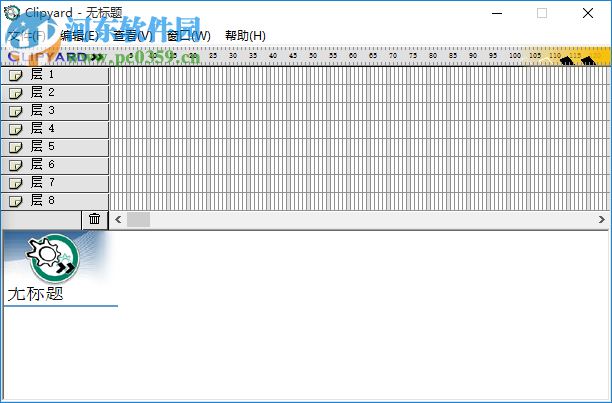Click the note icon of 层 2

click(x=16, y=94)
